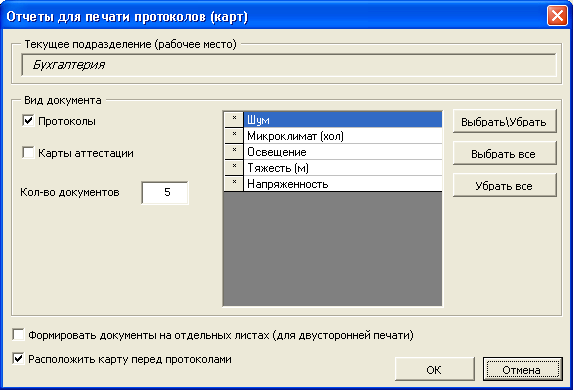Toggle selection mark cell for Тяжесть (м) row

(x=234, y=168)
